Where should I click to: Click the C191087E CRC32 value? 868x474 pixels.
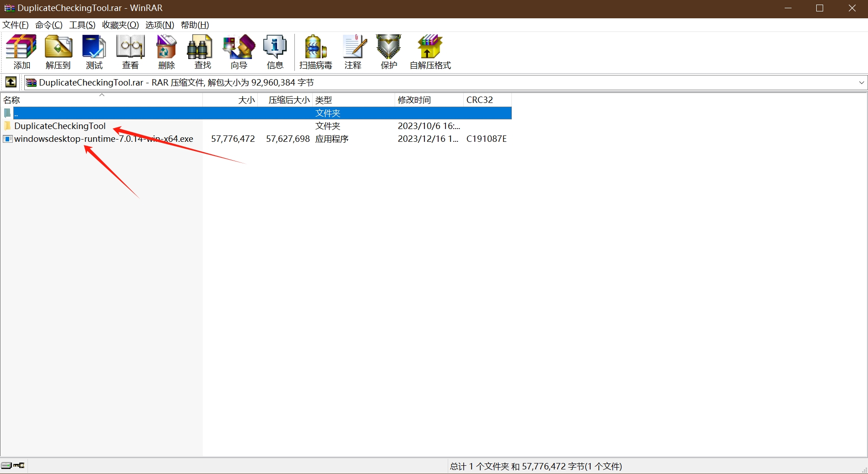(x=487, y=139)
